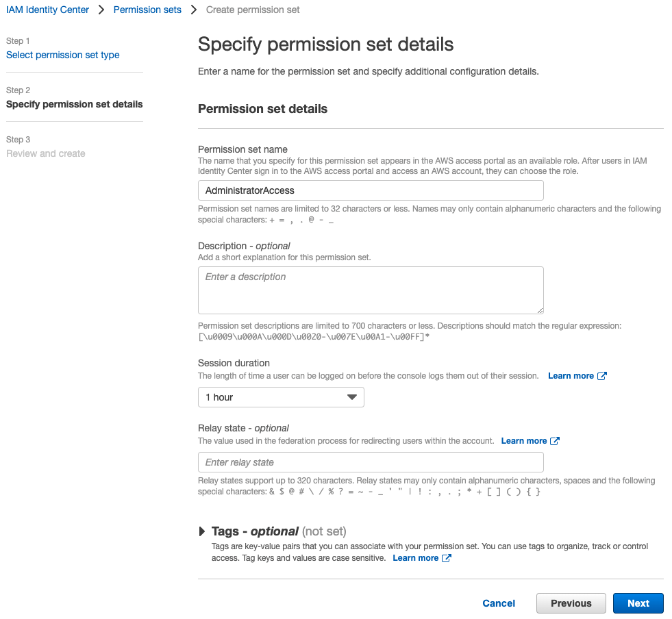The image size is (672, 619).
Task: Click the breadcrumb chevron before Create permission set
Action: pos(194,10)
